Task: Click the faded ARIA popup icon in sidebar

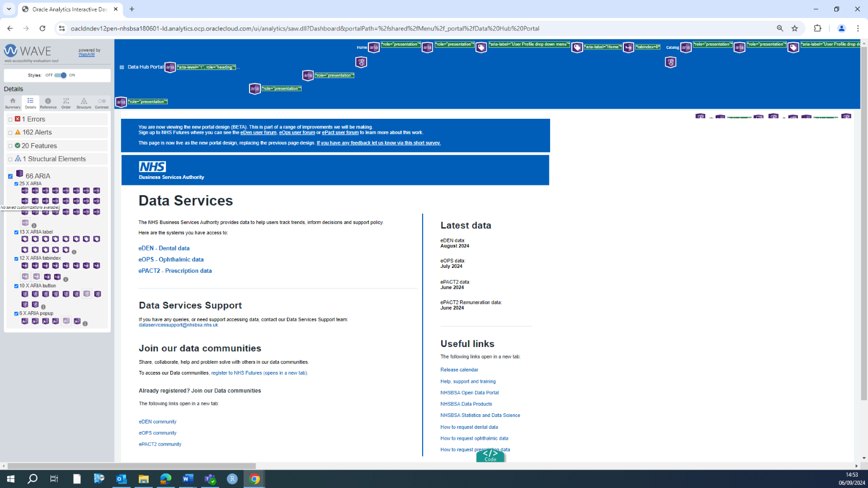Action: point(66,321)
